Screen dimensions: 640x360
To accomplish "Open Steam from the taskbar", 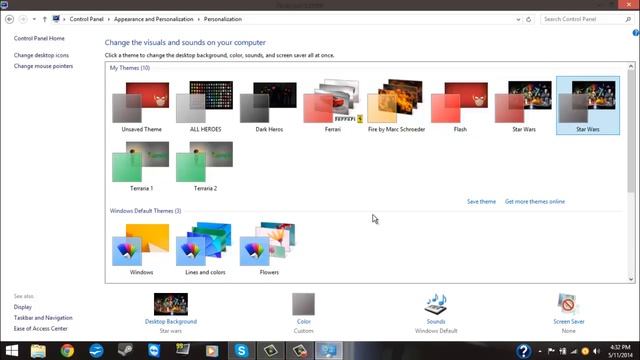I will (125, 351).
